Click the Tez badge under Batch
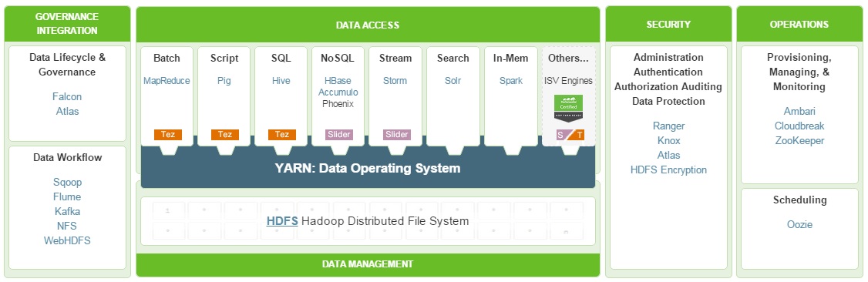This screenshot has height=282, width=868. (x=168, y=134)
